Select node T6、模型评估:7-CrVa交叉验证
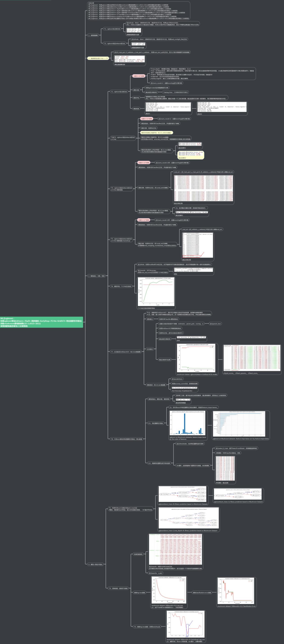The image size is (284, 644). coord(121,286)
